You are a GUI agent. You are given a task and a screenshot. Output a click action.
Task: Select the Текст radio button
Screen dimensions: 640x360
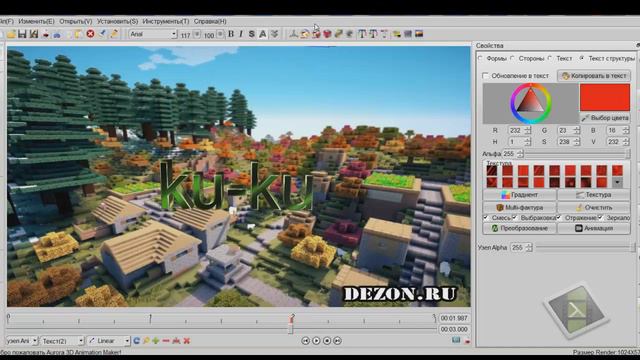(x=550, y=58)
